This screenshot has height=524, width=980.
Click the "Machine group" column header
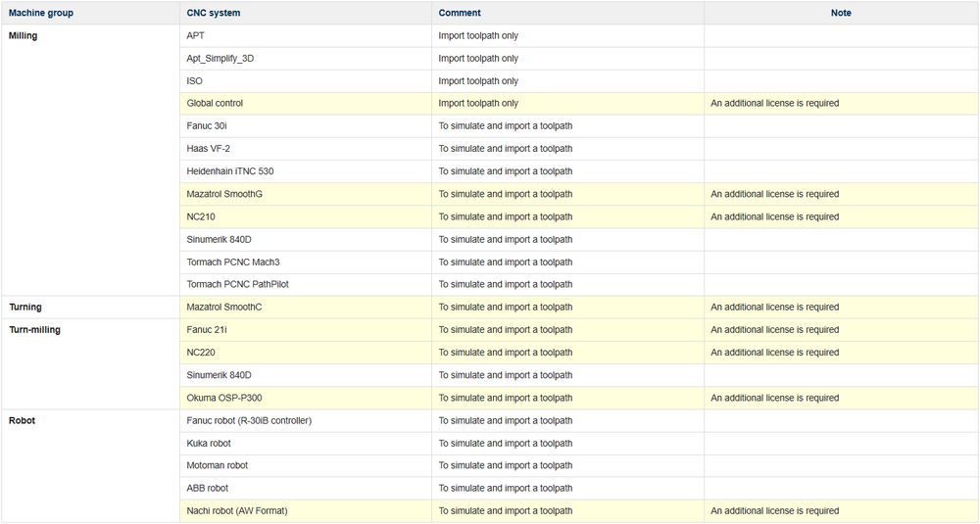(x=41, y=13)
